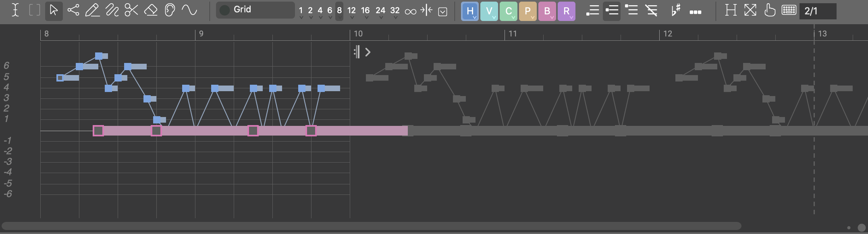
Task: Pick the scissors cut tool
Action: click(x=131, y=10)
